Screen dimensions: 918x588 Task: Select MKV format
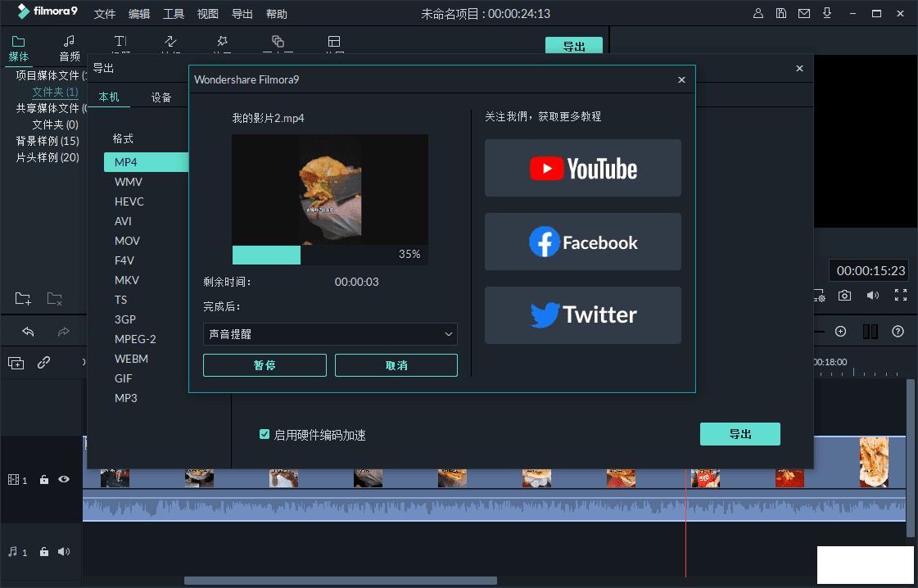point(127,280)
